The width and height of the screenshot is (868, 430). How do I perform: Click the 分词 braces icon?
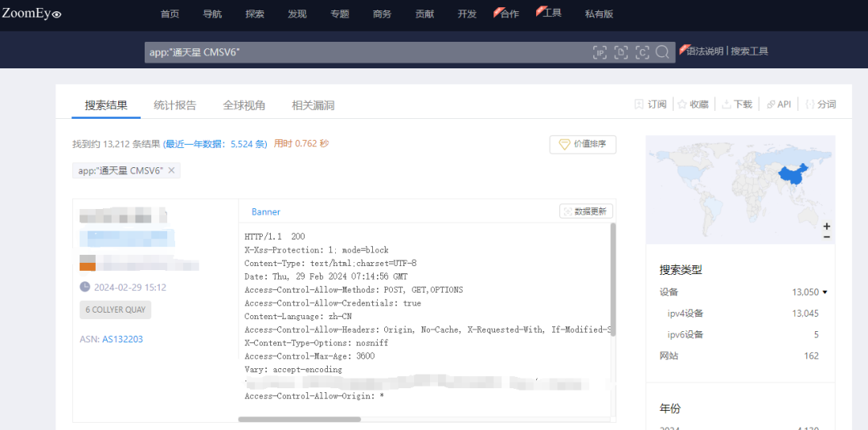pyautogui.click(x=810, y=104)
